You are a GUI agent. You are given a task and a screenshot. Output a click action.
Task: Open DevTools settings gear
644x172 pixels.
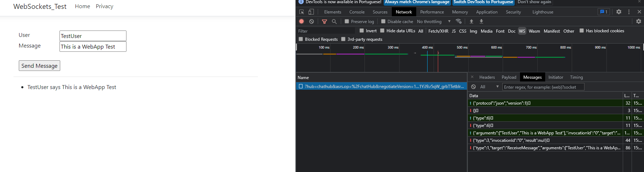618,12
